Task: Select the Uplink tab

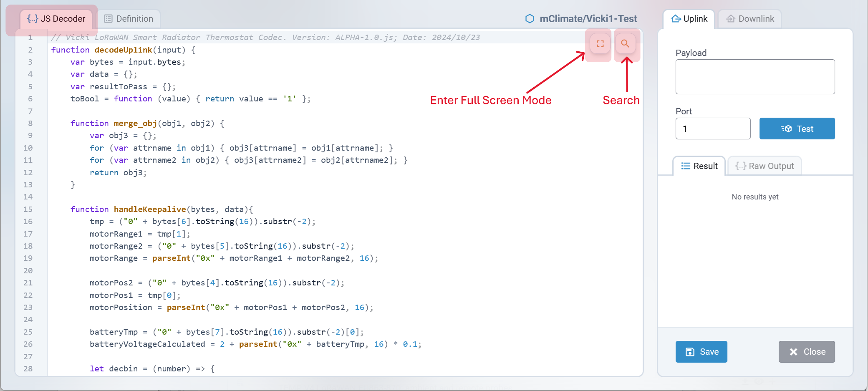Action: 689,19
